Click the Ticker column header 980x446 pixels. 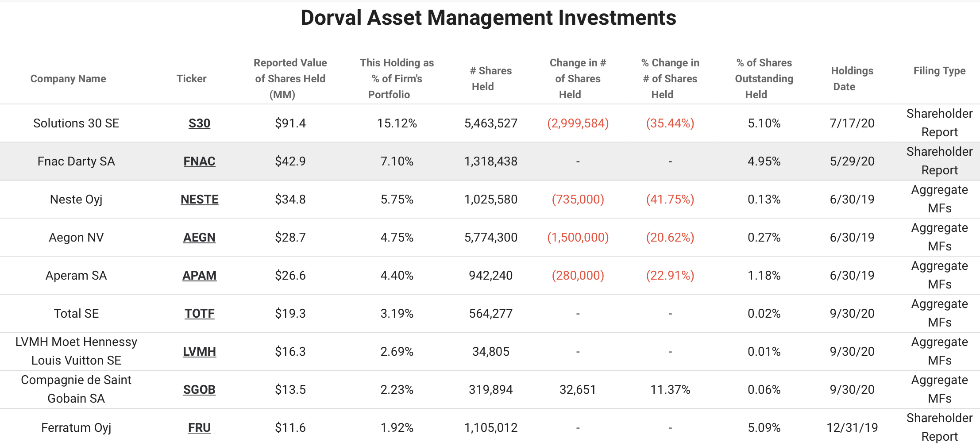[191, 79]
